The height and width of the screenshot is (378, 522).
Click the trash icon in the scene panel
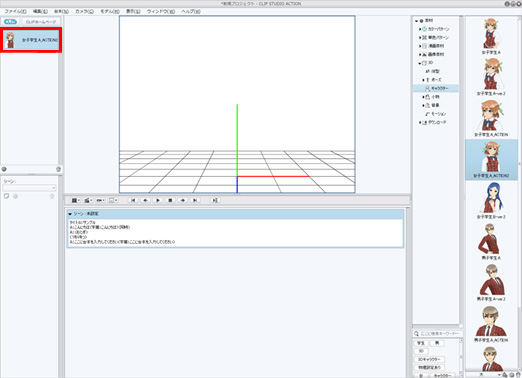pos(52,196)
